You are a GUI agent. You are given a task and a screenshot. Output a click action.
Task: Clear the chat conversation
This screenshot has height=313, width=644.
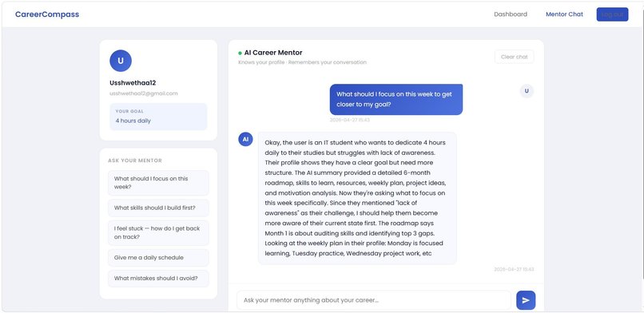[x=515, y=57]
